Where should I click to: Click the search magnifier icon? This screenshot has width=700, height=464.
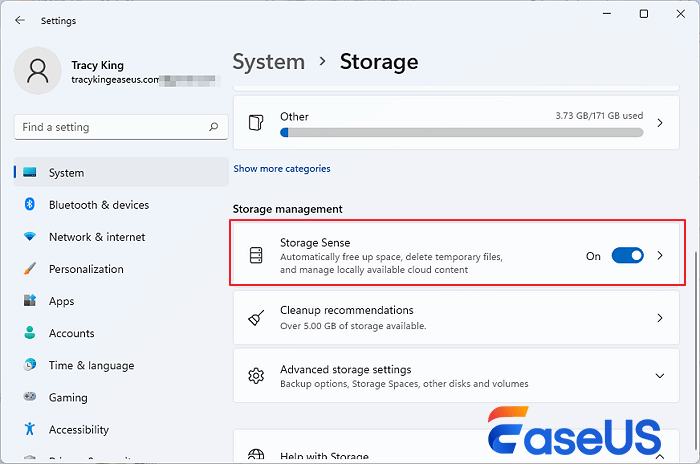tap(213, 128)
